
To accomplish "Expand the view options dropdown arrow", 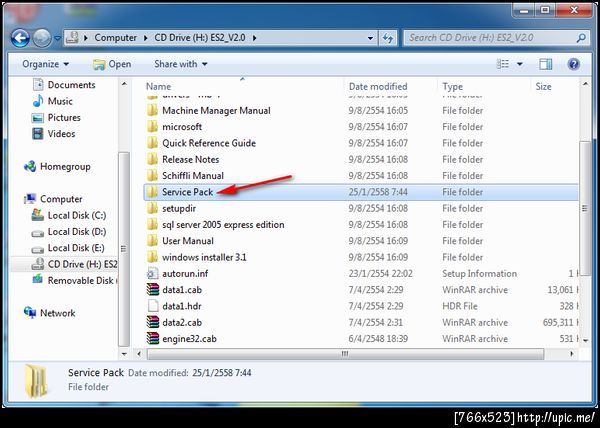I will [520, 64].
